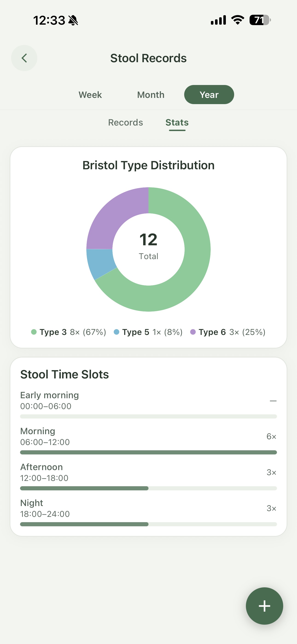The image size is (297, 644).
Task: Tap the Wi-Fi status icon
Action: click(238, 20)
